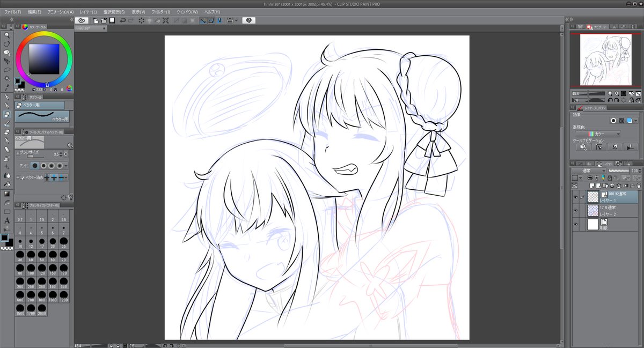
Task: Zoom in with navigator plus icon
Action: [x=618, y=93]
